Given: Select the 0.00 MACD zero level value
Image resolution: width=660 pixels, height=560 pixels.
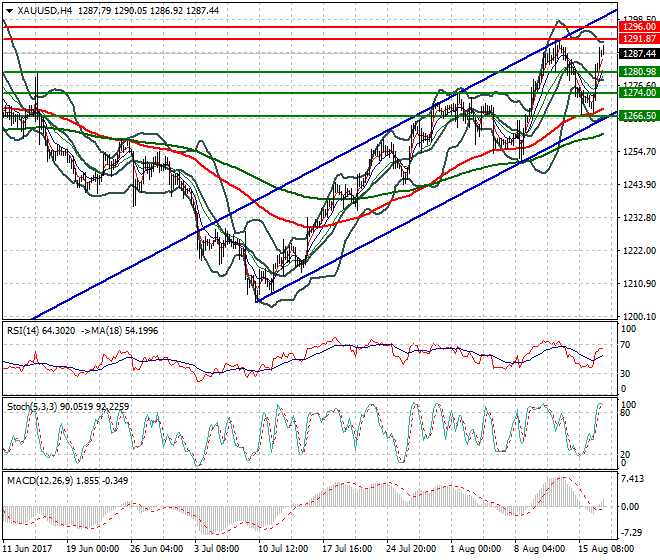Looking at the screenshot, I should coord(630,507).
